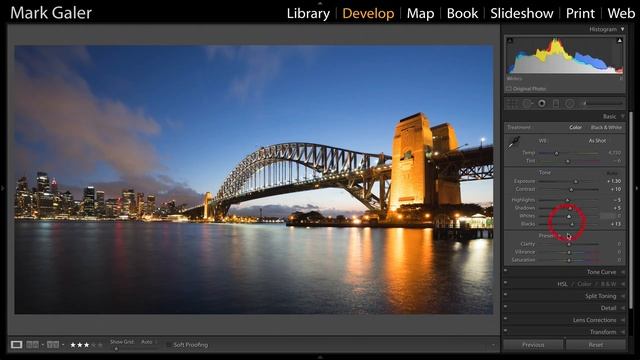Click the Mark Galer identity plate
This screenshot has width=640, height=360.
coord(51,13)
